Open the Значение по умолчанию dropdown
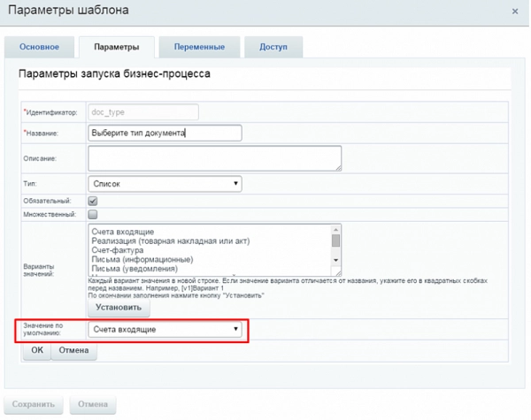531x420 pixels. (165, 329)
